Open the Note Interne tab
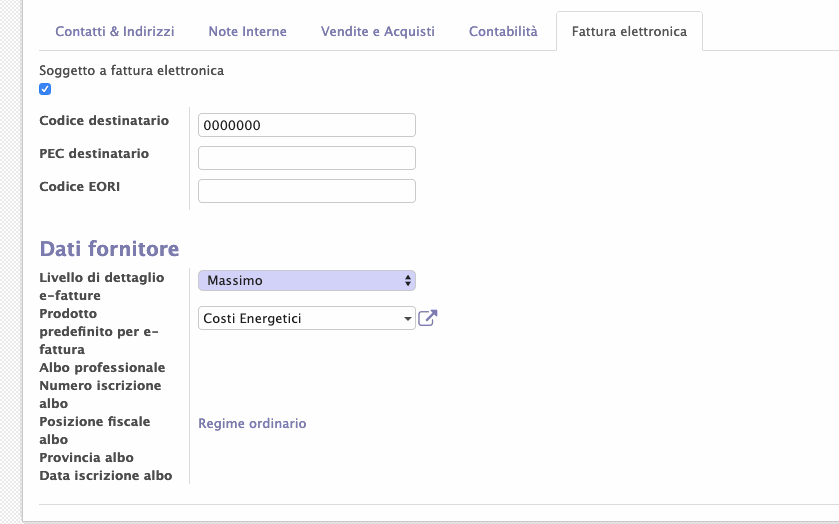This screenshot has width=839, height=524. (x=248, y=32)
